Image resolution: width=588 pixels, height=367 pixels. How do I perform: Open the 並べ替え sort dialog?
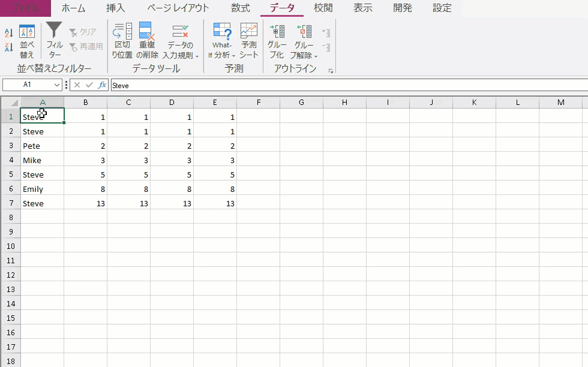point(27,41)
